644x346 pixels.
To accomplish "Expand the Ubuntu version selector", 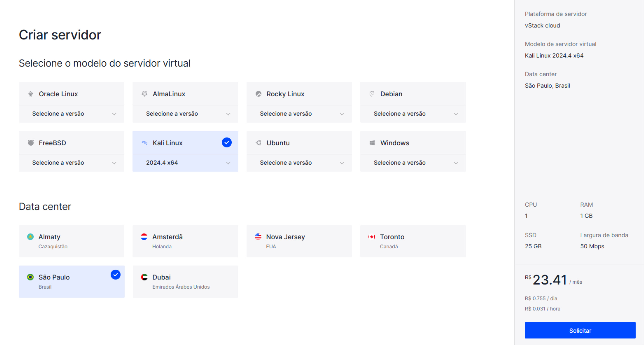I will tap(299, 163).
